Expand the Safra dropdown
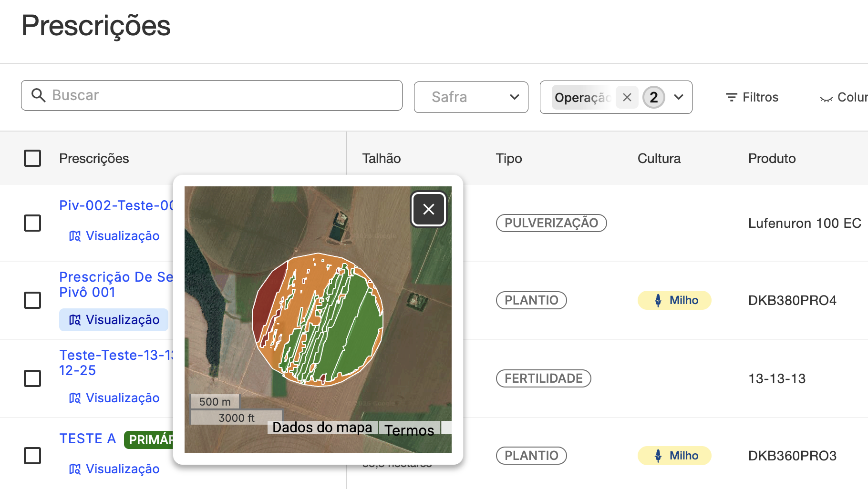 471,97
